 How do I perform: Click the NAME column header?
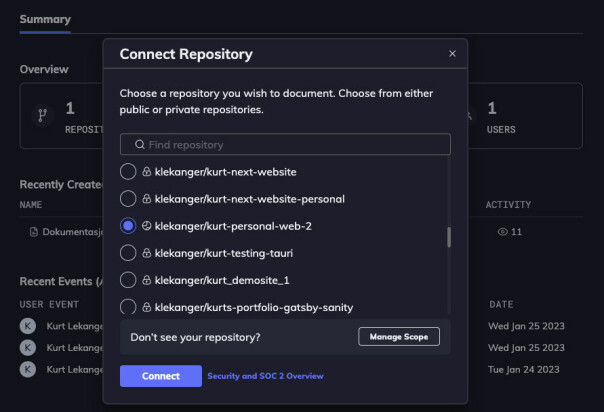(31, 204)
